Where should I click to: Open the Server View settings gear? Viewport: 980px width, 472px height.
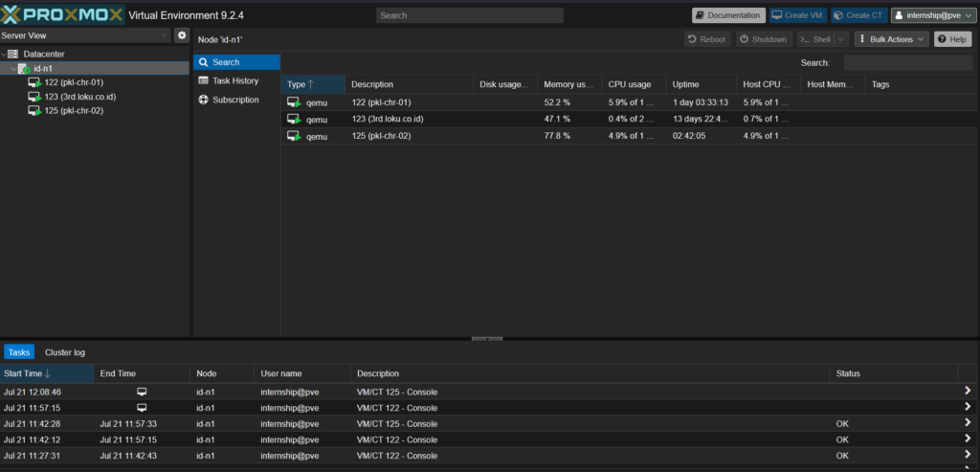[x=182, y=35]
